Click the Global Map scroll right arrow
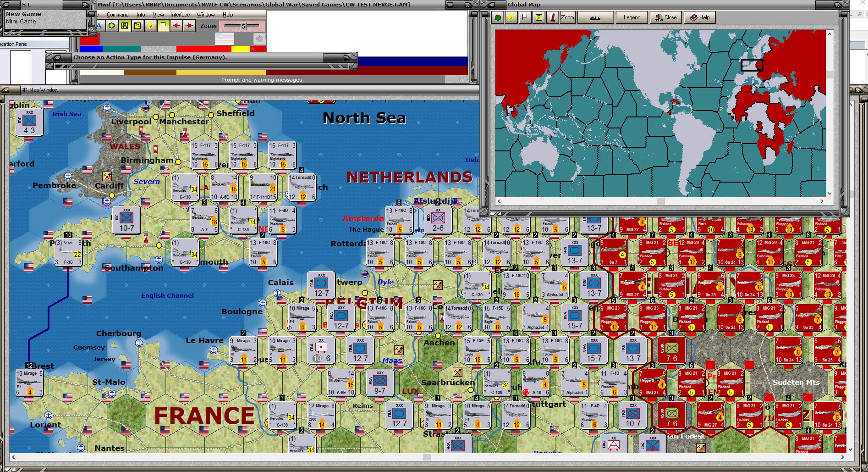The width and height of the screenshot is (868, 472). [x=822, y=201]
